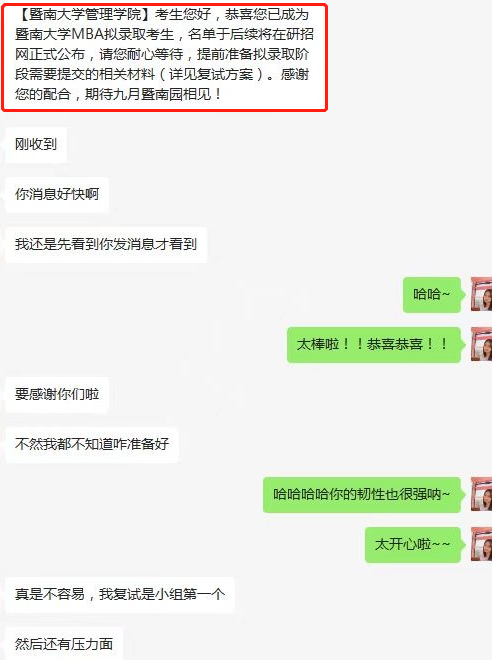Click the 我还是先看到你发消息才看到 bubble
This screenshot has width=492, height=660.
coord(106,244)
